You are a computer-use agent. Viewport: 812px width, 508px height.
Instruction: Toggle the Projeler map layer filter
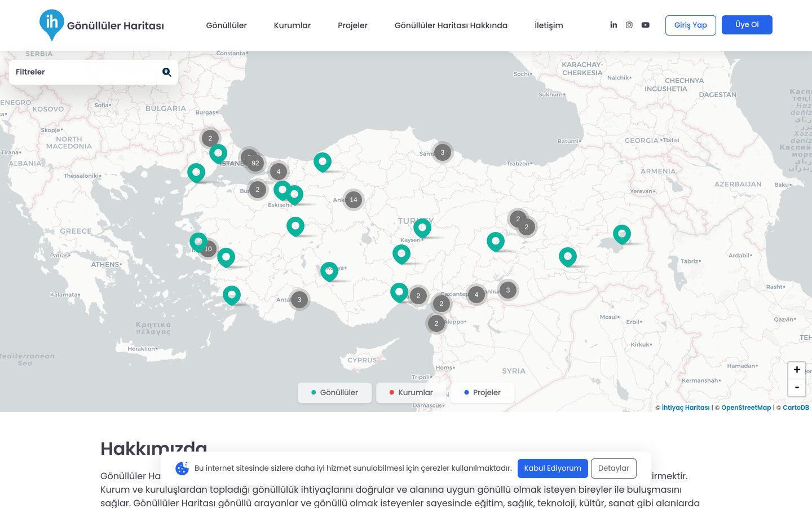click(482, 393)
